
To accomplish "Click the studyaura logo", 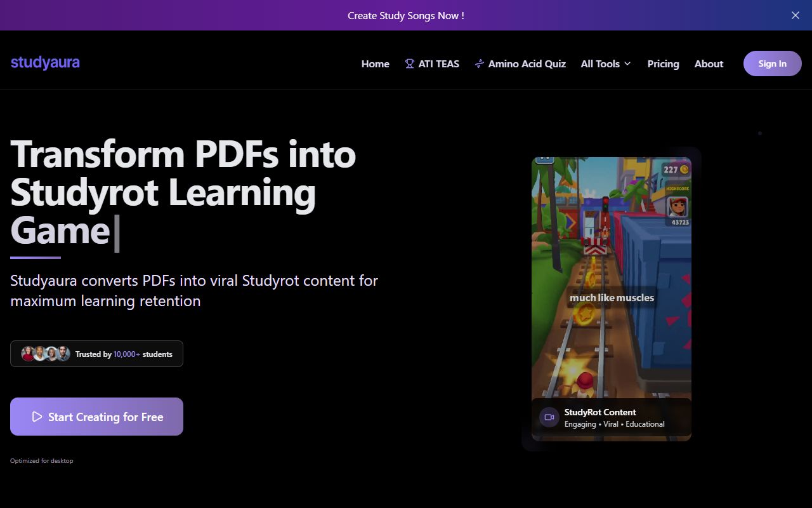I will click(45, 62).
